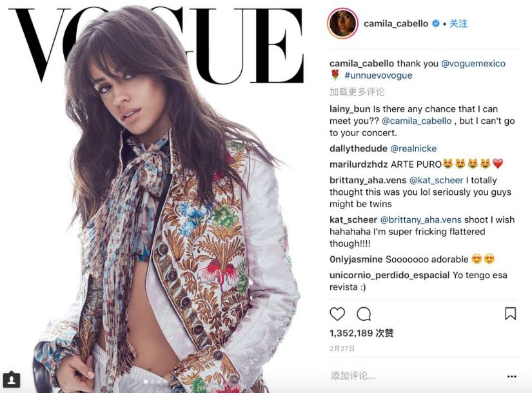Open the lainy_bun commenter profile
Image resolution: width=532 pixels, height=393 pixels.
[350, 109]
